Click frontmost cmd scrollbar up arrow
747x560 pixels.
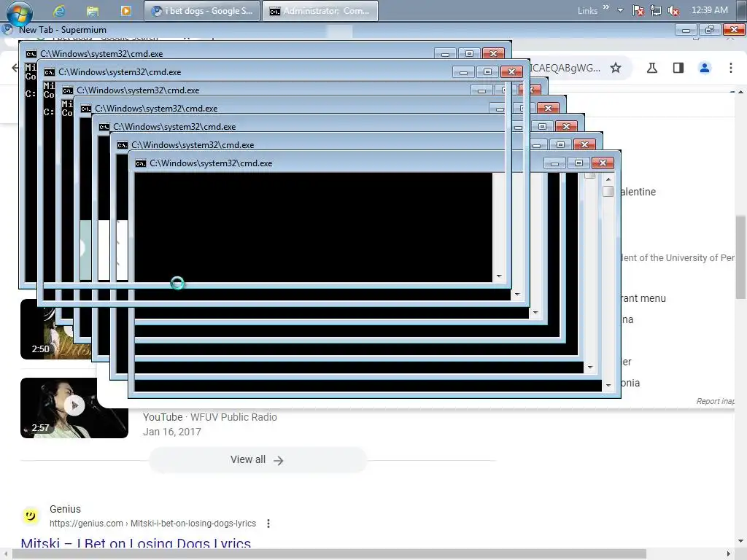click(608, 179)
